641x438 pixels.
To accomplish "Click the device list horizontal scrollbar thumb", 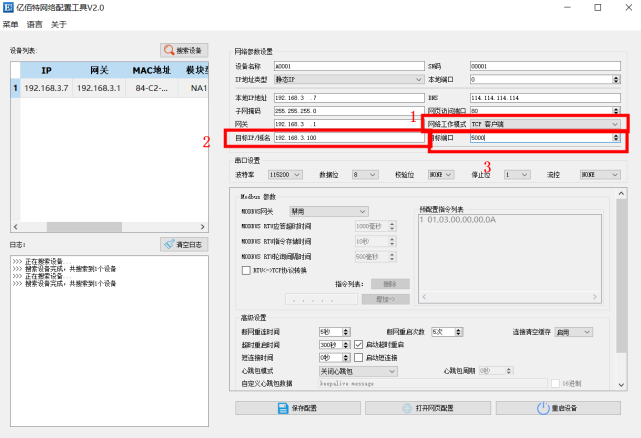I will coord(84,227).
